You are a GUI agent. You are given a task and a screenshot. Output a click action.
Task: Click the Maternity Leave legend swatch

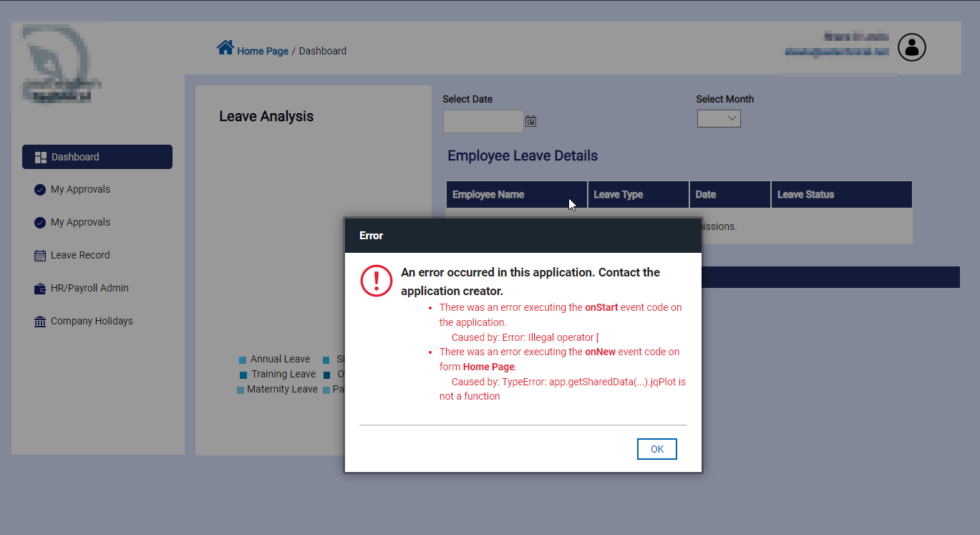coord(241,390)
